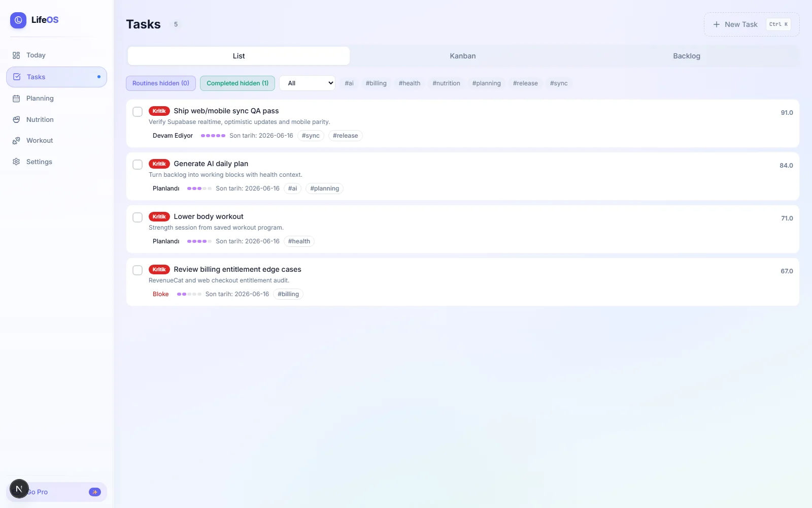This screenshot has height=508, width=812.
Task: Click the Devam Ediyor status label
Action: tap(173, 136)
